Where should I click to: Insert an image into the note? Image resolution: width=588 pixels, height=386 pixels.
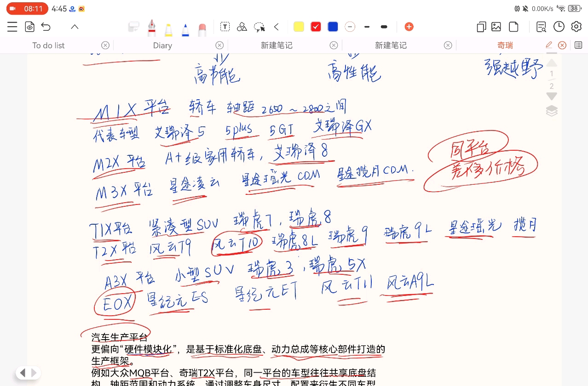tap(496, 27)
